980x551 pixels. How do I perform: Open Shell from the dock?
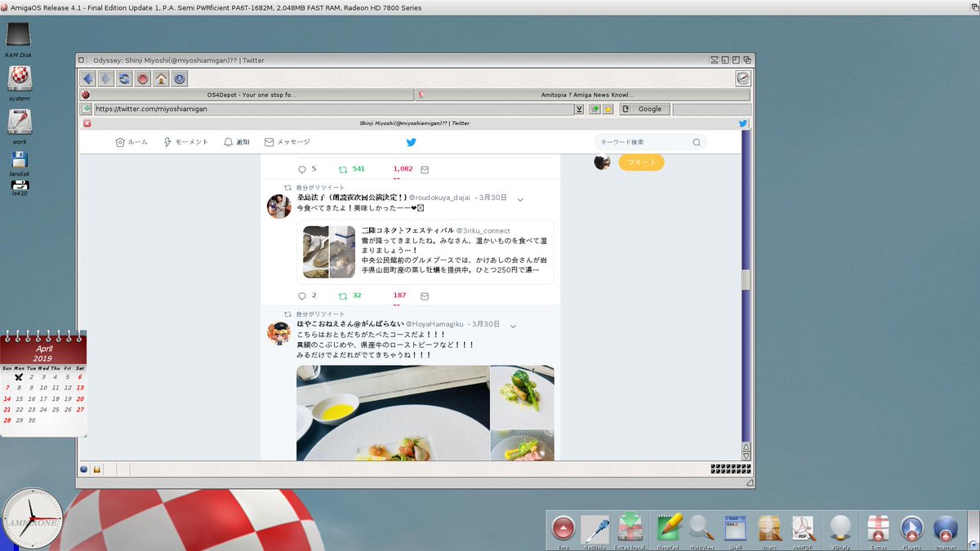[x=734, y=531]
